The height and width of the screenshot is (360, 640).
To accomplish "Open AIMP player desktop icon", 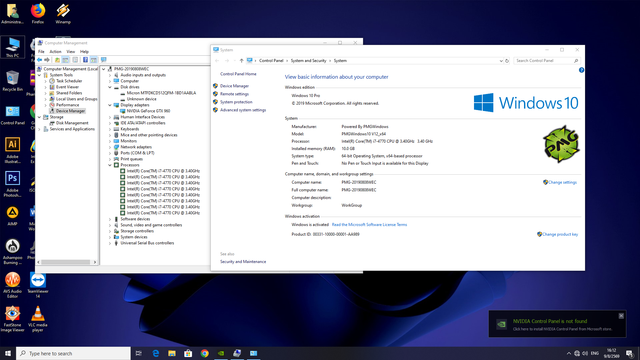I will pyautogui.click(x=12, y=216).
